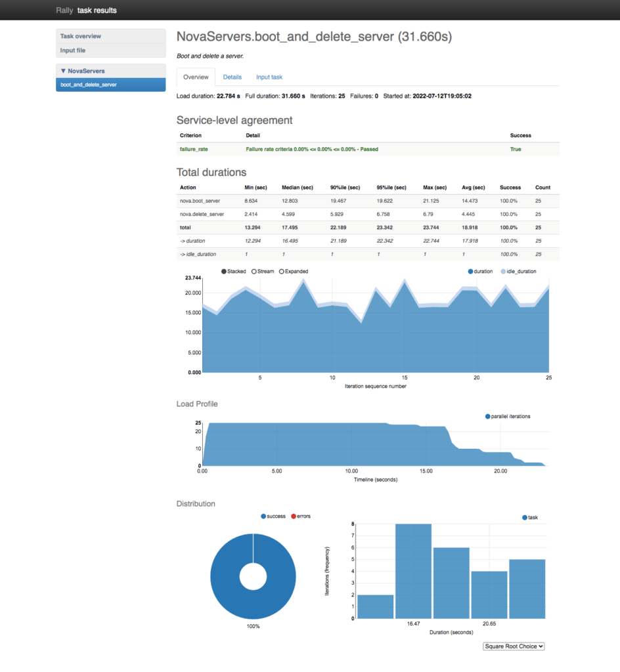Viewport: 620px width, 672px height.
Task: Open Task overview in the sidebar
Action: tap(110, 36)
